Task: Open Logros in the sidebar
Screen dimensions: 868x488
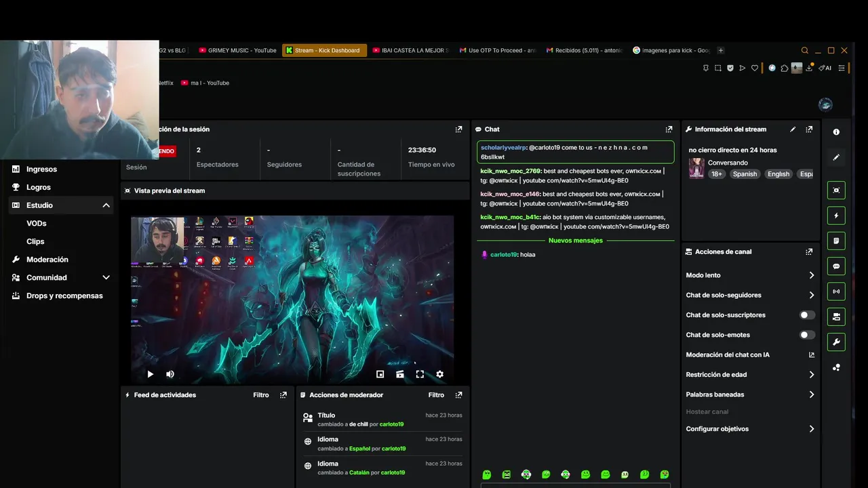Action: tap(39, 187)
